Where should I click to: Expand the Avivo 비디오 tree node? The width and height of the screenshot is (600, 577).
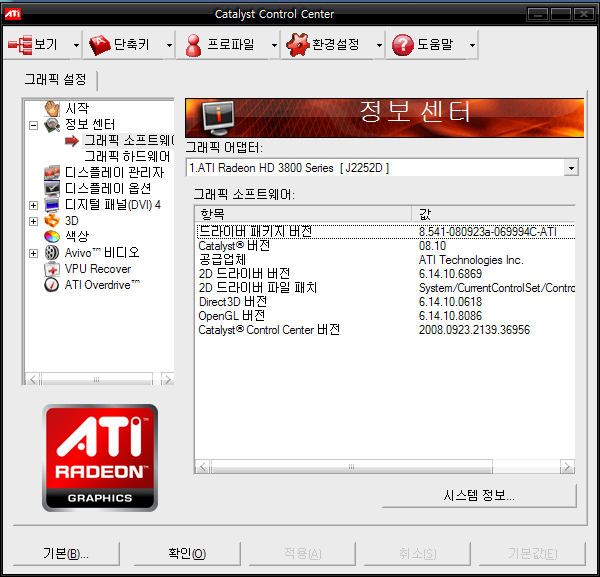(x=34, y=253)
